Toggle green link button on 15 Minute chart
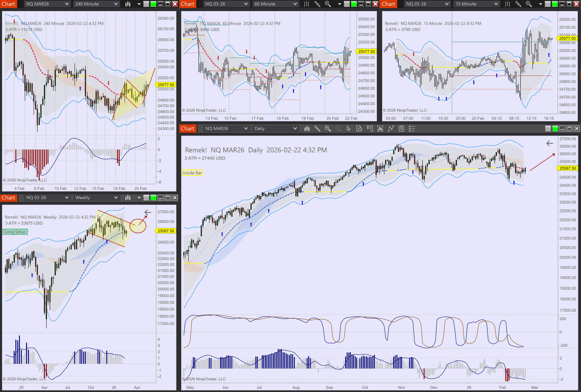Screen dimensions: 581x392 click(x=555, y=4)
